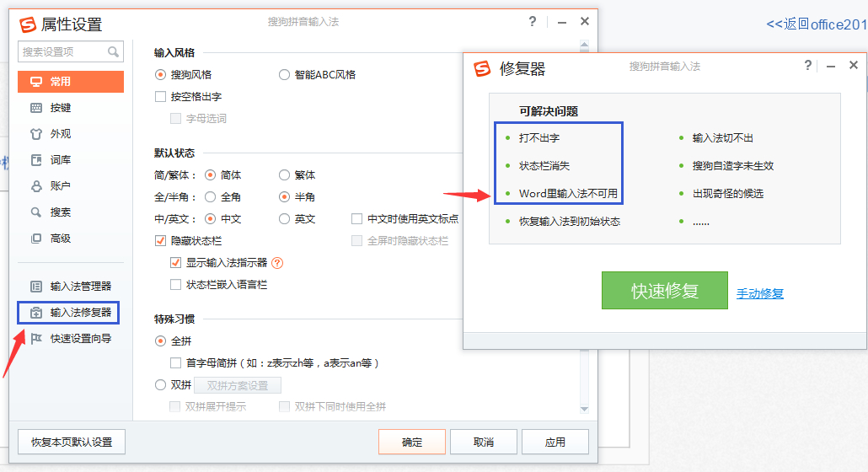Click the dictionary icon beside 词库
Screen dimensions: 868x472
(36, 160)
